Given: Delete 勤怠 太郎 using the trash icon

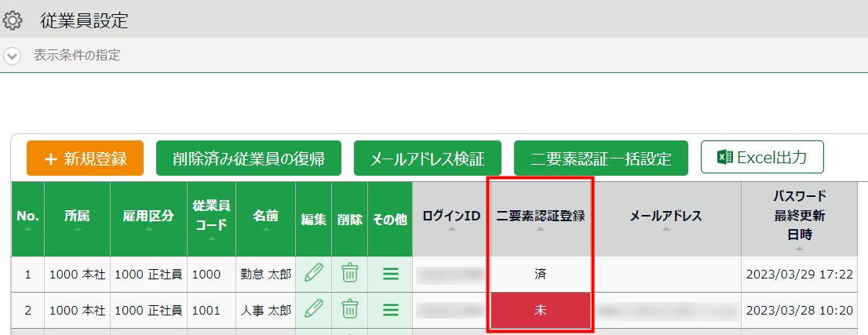Looking at the screenshot, I should coord(349,274).
